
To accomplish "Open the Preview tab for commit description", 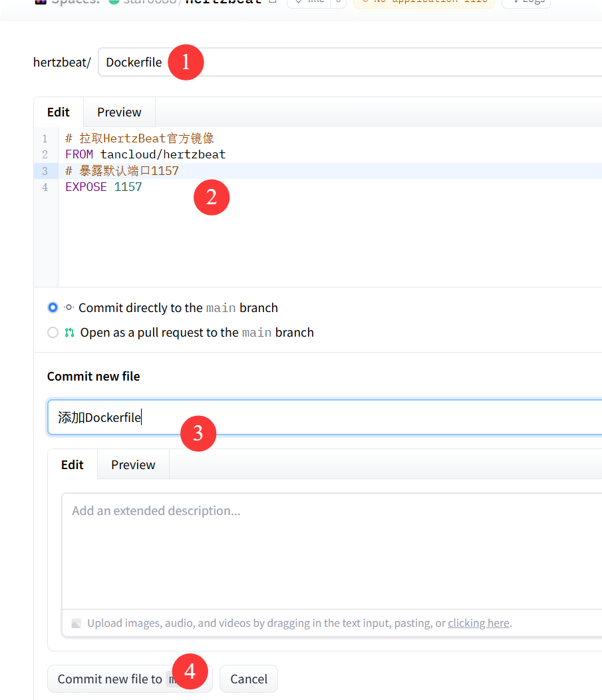I will [x=133, y=464].
